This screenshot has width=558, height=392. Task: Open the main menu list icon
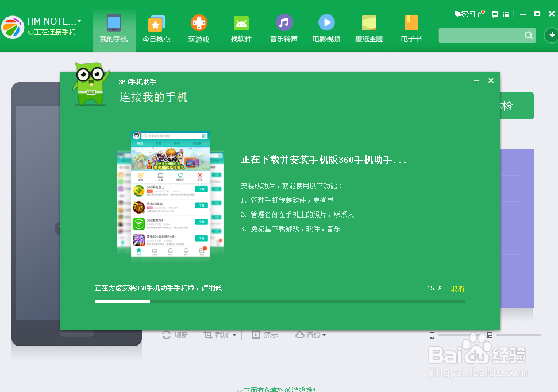click(505, 14)
